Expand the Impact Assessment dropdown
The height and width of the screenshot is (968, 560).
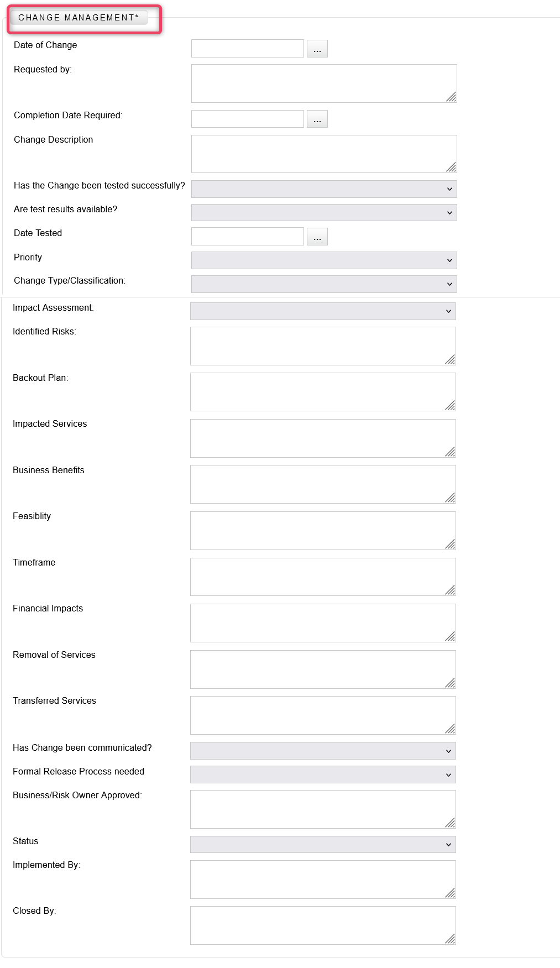coord(323,311)
